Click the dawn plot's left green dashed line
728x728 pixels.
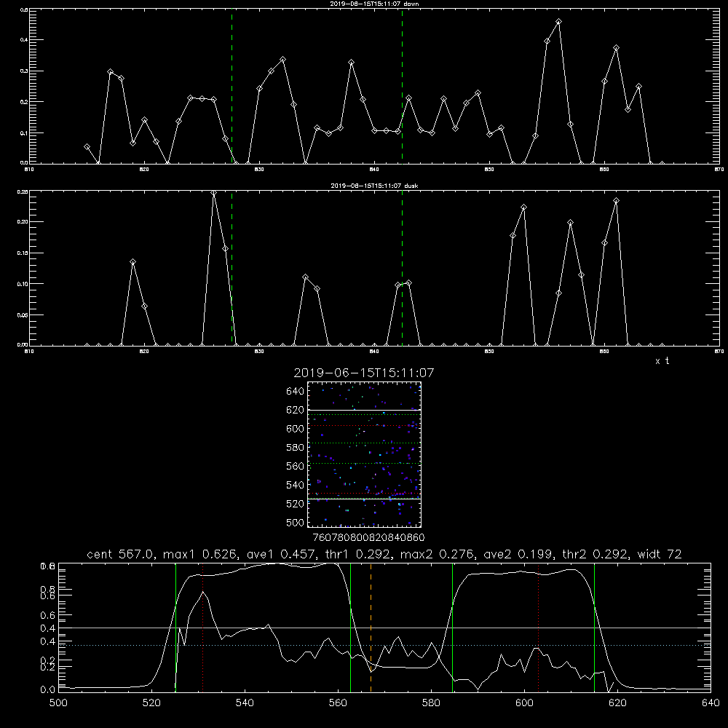pyautogui.click(x=232, y=86)
